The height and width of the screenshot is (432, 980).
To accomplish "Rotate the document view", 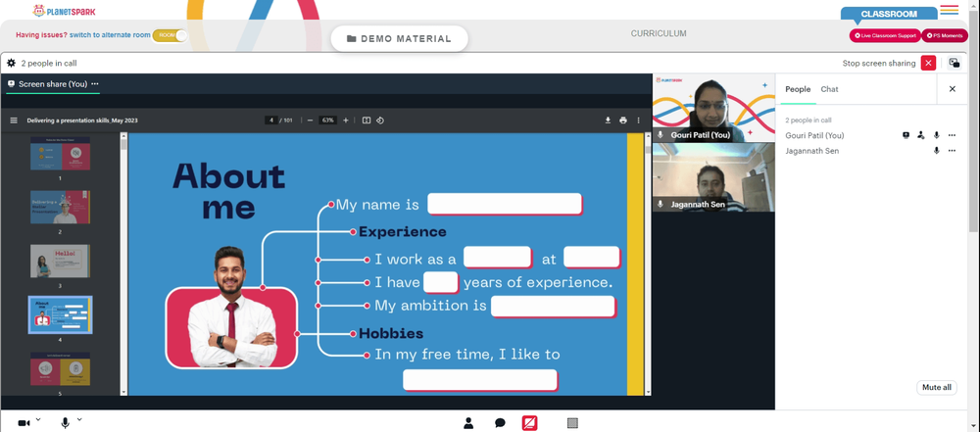I will (x=380, y=120).
